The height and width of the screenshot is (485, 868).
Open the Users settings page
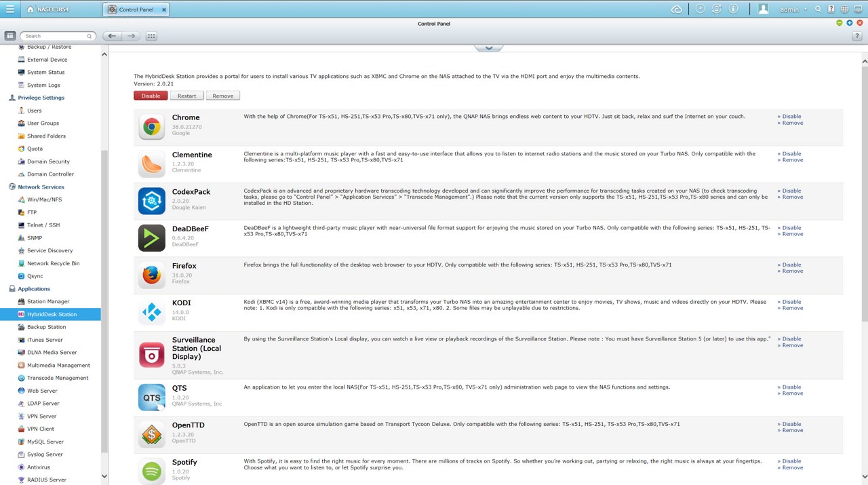click(34, 111)
